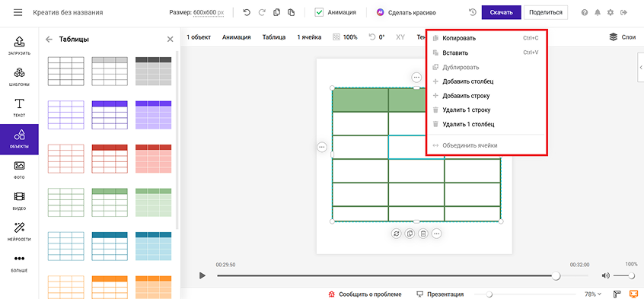Click the replace icon below the table
Viewport: 644px width, 299px height.
(397, 234)
